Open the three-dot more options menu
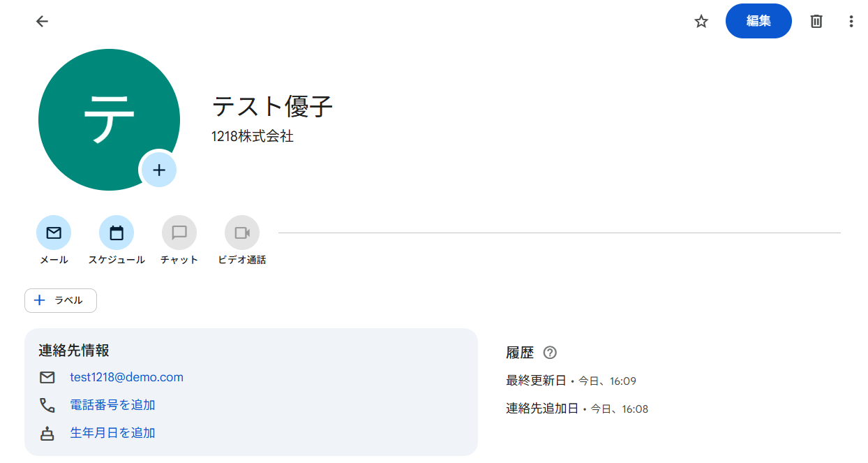868x463 pixels. 851,21
